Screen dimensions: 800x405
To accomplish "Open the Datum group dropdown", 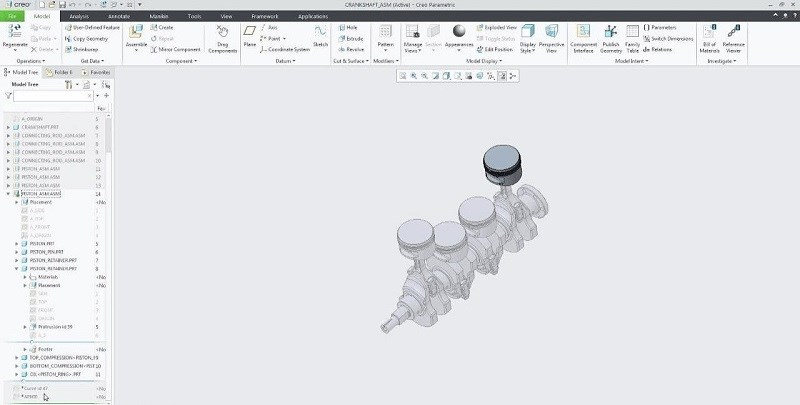I will click(x=285, y=61).
